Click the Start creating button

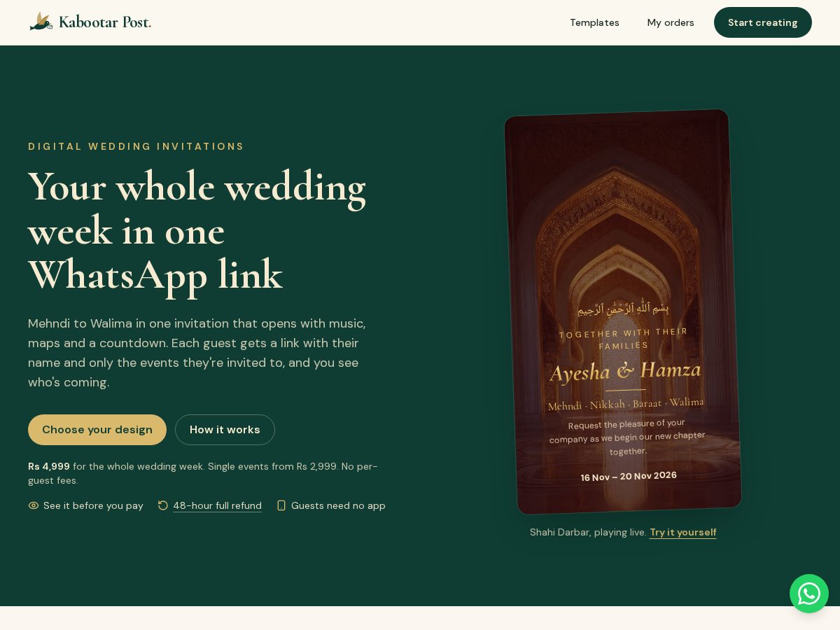click(763, 22)
